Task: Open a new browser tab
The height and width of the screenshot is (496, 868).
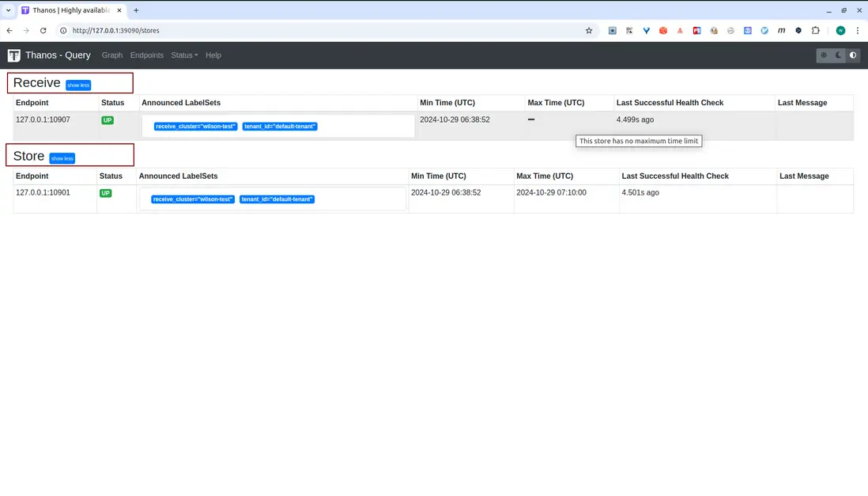Action: pyautogui.click(x=136, y=10)
